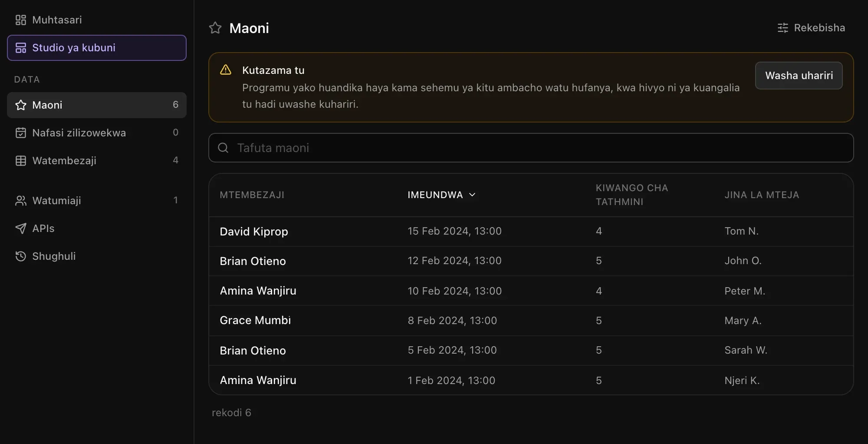This screenshot has height=444, width=868.
Task: Click the warning triangle icon in banner
Action: tap(226, 70)
